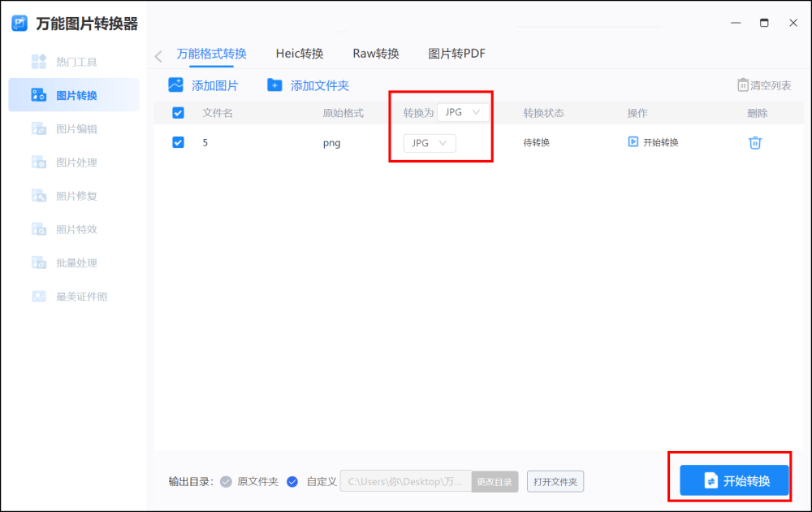Switch to the Heic转换 tab

(x=300, y=54)
